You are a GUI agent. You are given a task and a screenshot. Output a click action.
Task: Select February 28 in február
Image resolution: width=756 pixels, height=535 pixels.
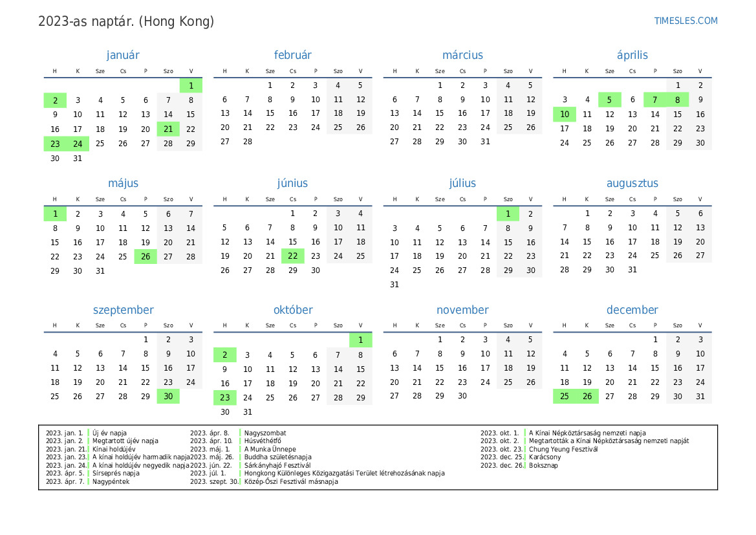point(247,141)
